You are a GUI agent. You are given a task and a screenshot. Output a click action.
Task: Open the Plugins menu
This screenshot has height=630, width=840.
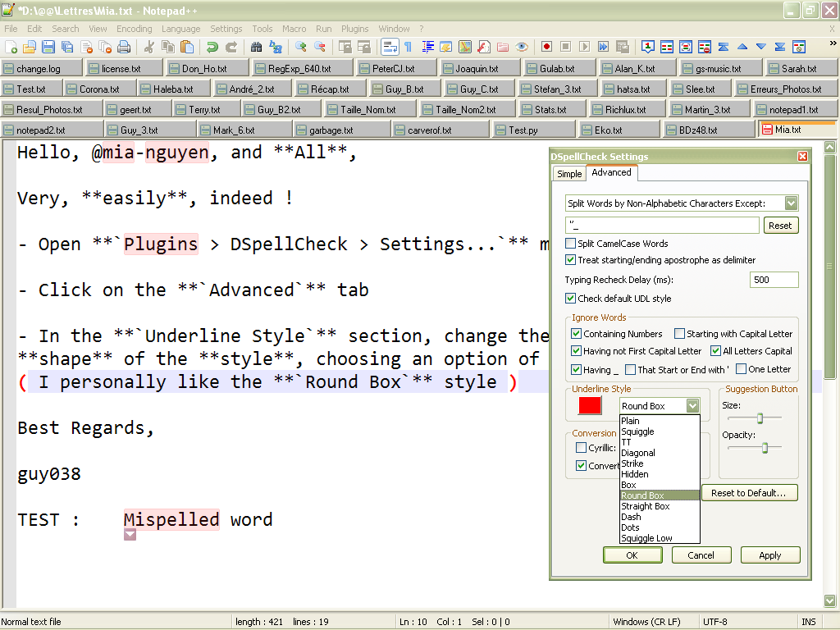pos(354,29)
